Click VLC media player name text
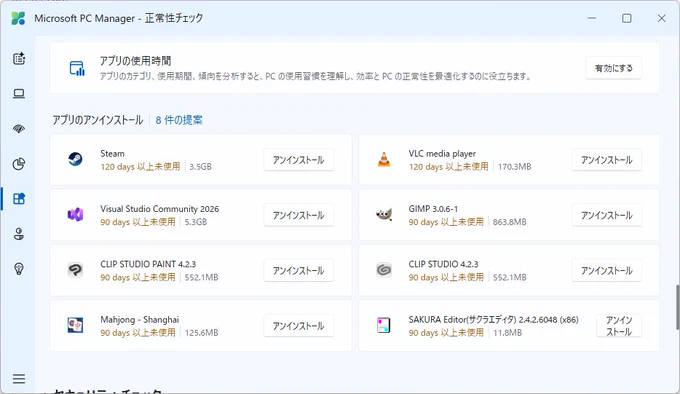 click(442, 153)
